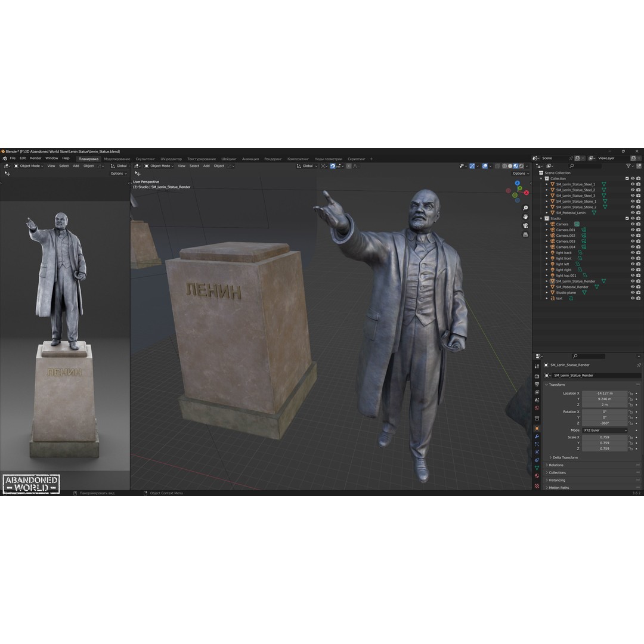Switch to rendered viewport shading
This screenshot has width=644, height=644.
pos(521,166)
